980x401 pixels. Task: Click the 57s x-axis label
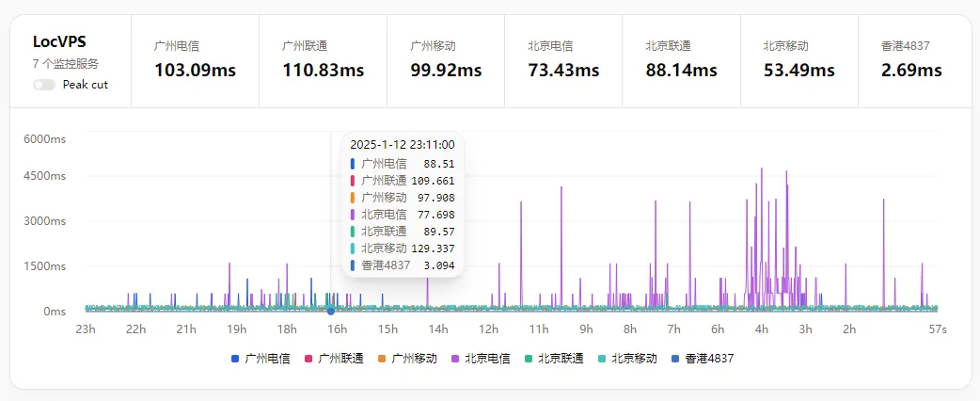coord(938,329)
